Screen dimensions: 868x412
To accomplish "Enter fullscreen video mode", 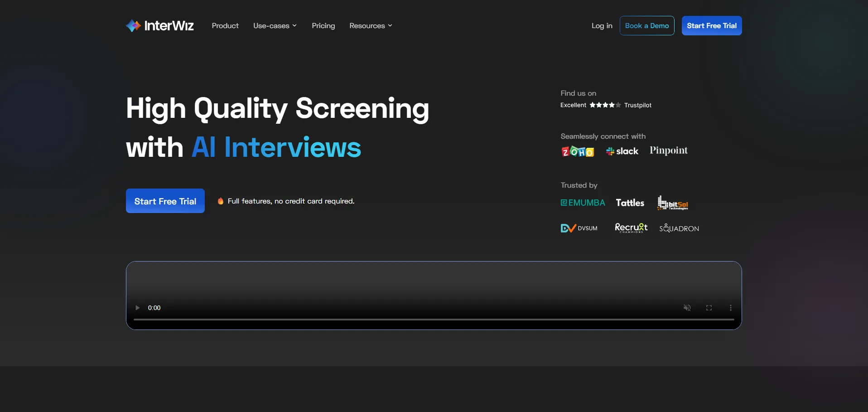I will 709,308.
